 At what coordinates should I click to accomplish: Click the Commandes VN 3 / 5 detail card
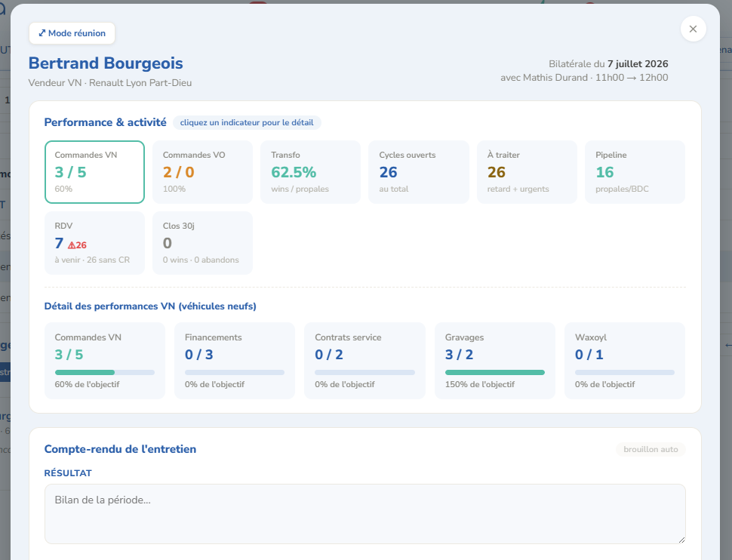pos(105,361)
